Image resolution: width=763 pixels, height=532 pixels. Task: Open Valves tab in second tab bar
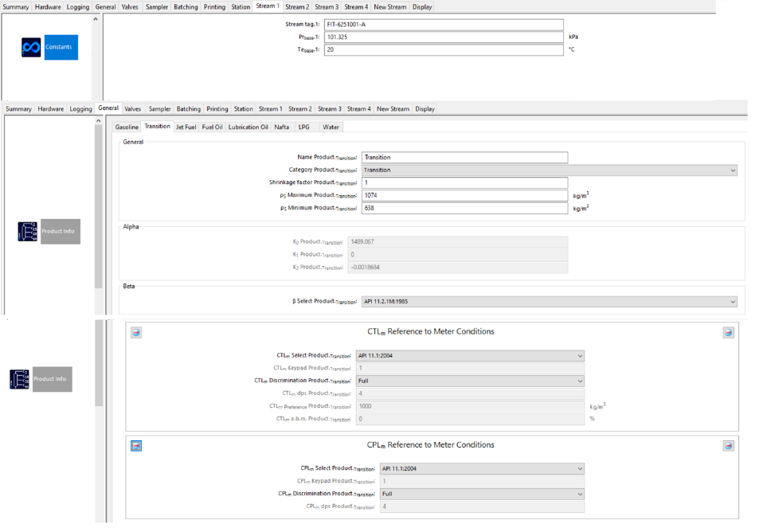click(x=132, y=109)
